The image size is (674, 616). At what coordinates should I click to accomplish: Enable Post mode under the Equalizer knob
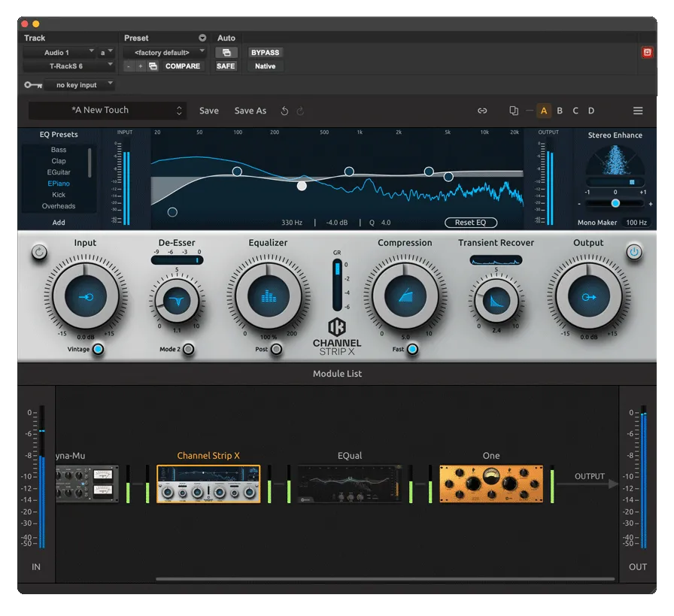pos(275,349)
